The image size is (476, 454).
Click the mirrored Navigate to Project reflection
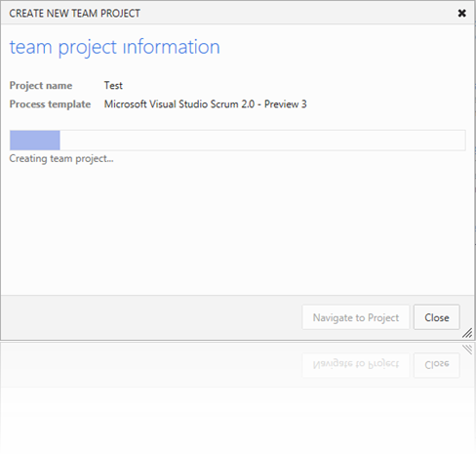[356, 365]
